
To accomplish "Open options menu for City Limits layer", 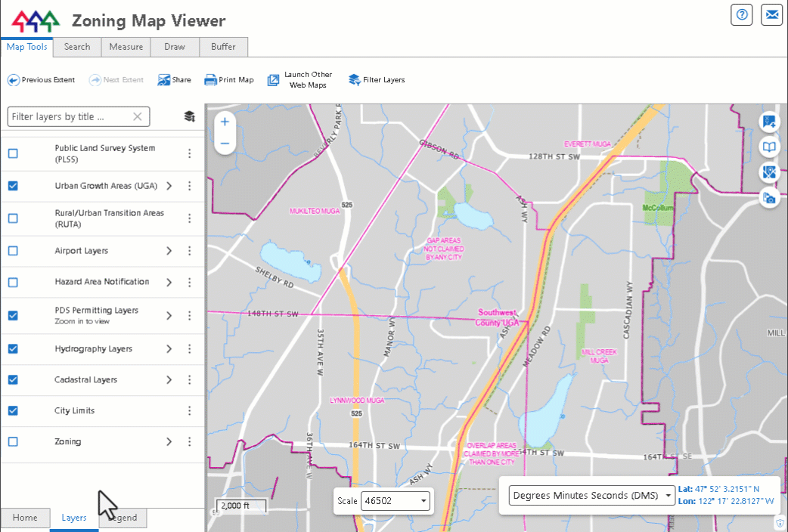I will (x=190, y=411).
